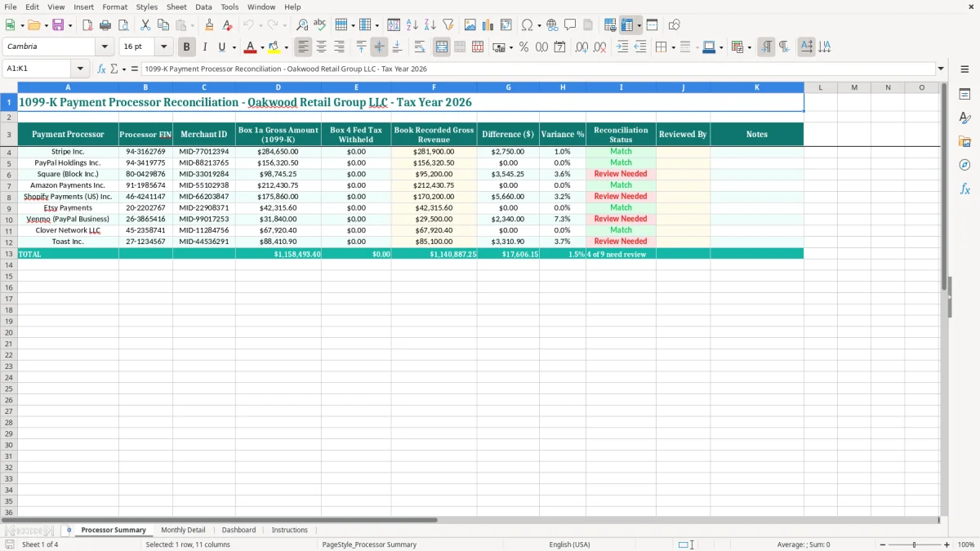Viewport: 980px width, 551px height.
Task: Click the Sort Ascending icon
Action: coord(412,25)
